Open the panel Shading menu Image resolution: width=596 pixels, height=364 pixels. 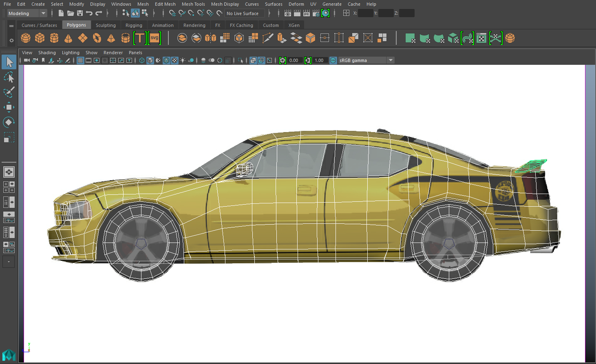pyautogui.click(x=47, y=53)
